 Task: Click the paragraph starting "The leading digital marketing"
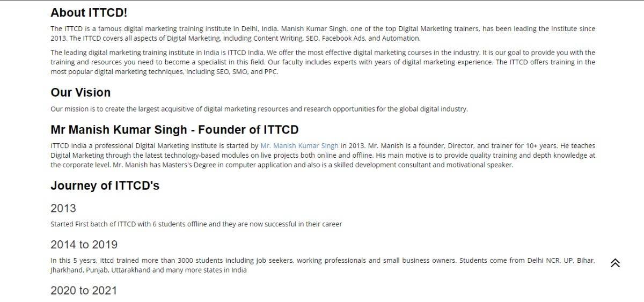tap(322, 62)
